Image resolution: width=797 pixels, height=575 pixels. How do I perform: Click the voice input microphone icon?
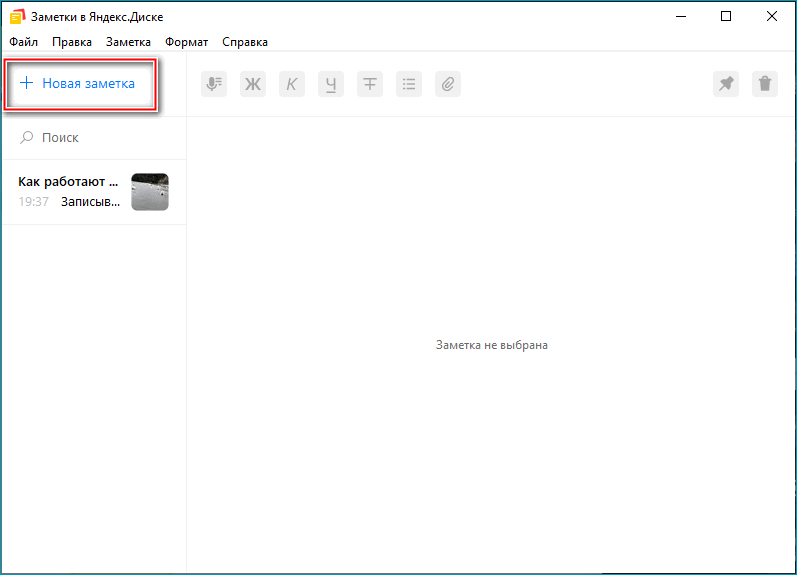[x=213, y=84]
